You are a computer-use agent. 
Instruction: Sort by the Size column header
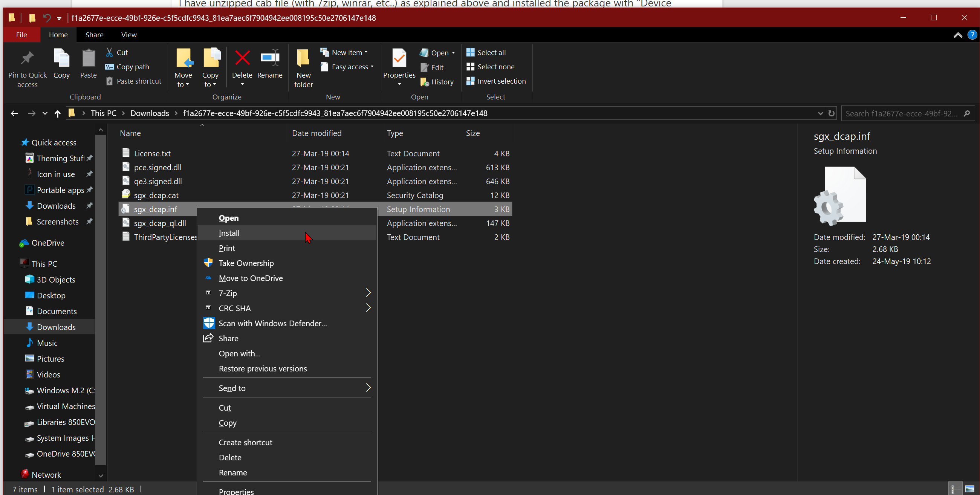[488, 133]
